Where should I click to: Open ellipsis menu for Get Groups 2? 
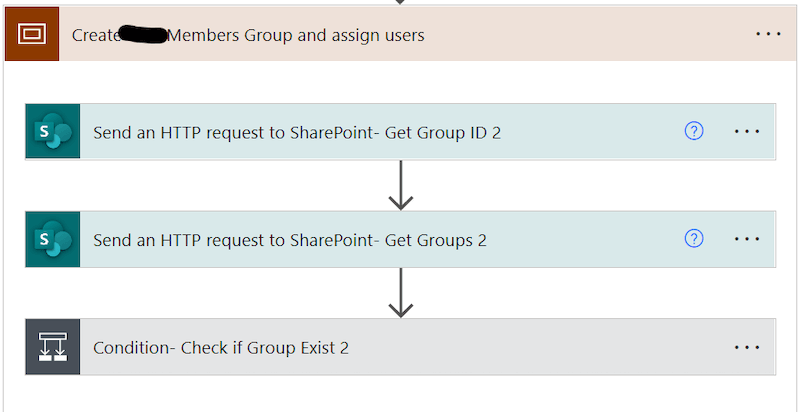point(747,239)
